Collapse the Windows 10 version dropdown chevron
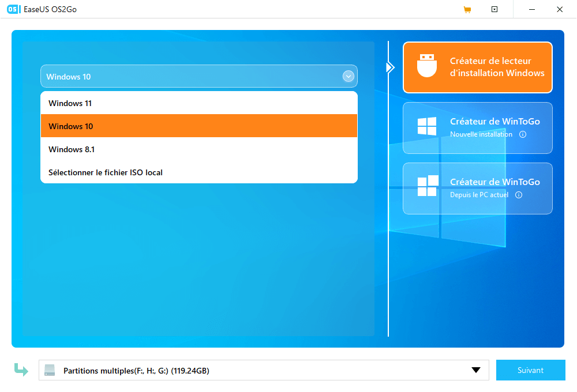 [348, 77]
